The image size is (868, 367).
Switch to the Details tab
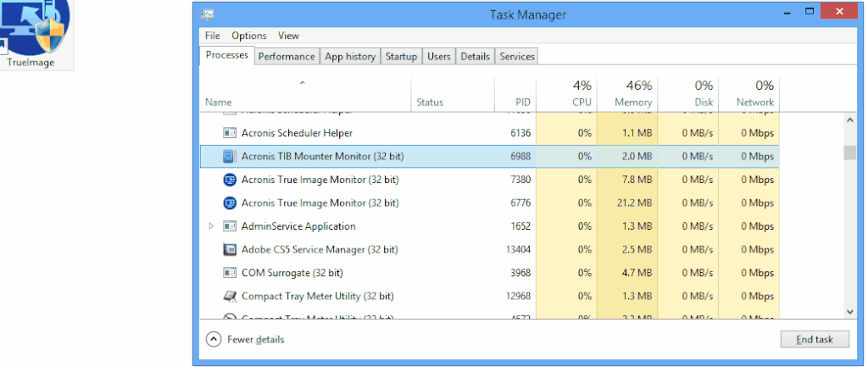click(475, 57)
